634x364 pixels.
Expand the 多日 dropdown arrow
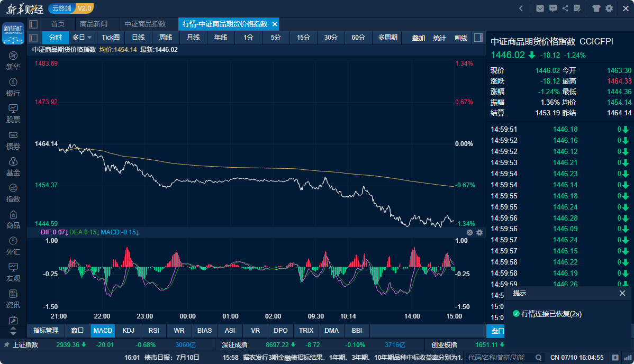click(x=89, y=38)
